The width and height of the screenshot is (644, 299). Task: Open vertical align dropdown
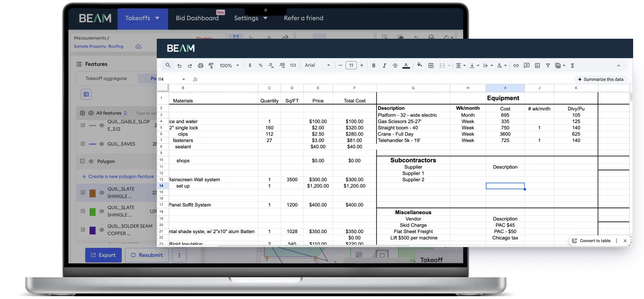pyautogui.click(x=474, y=65)
